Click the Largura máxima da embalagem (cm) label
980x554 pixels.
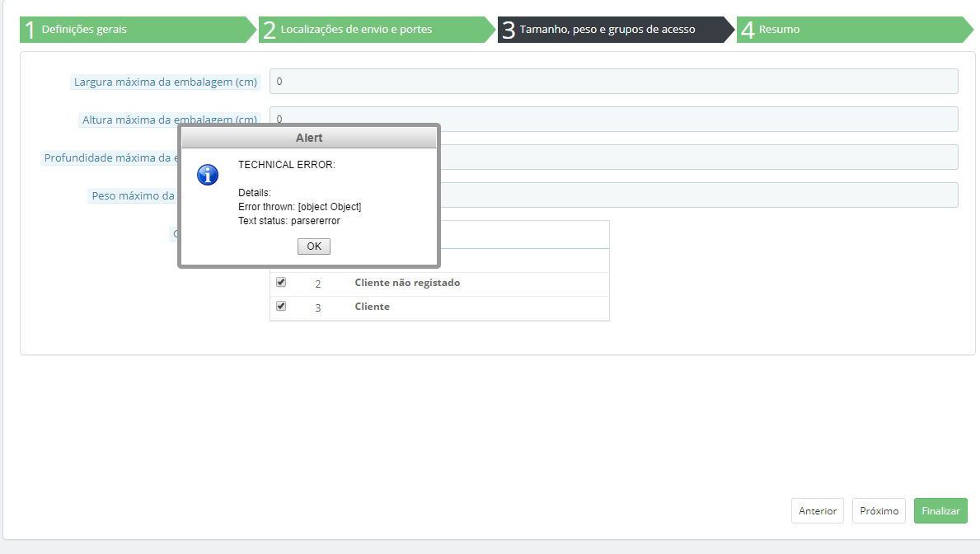166,82
